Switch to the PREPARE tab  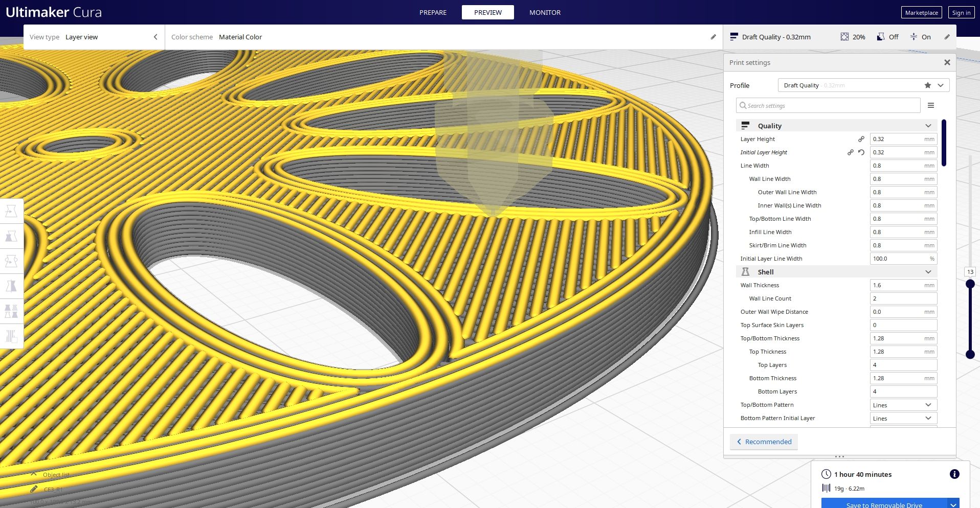[433, 12]
